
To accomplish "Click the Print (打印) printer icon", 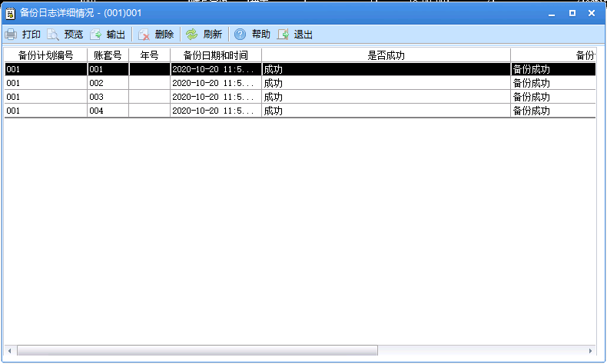I will click(x=11, y=35).
